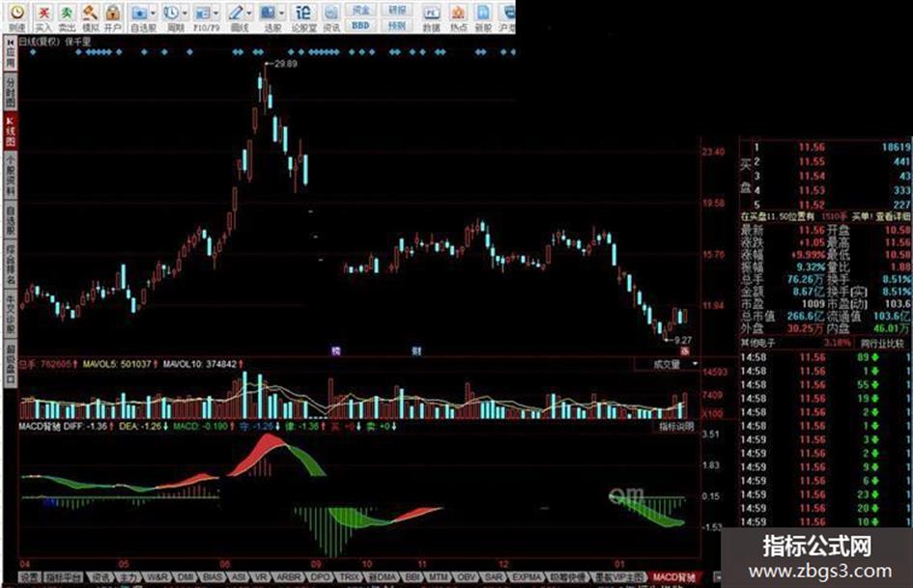The image size is (913, 588).
Task: Select the OBV indicator tab
Action: [x=467, y=577]
